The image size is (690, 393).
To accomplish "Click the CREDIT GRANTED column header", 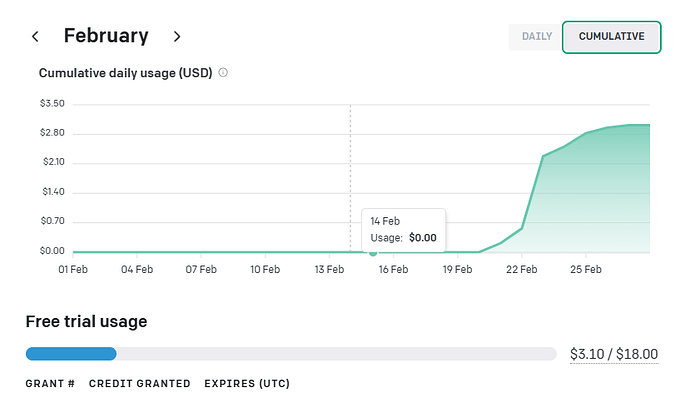I will coord(139,384).
